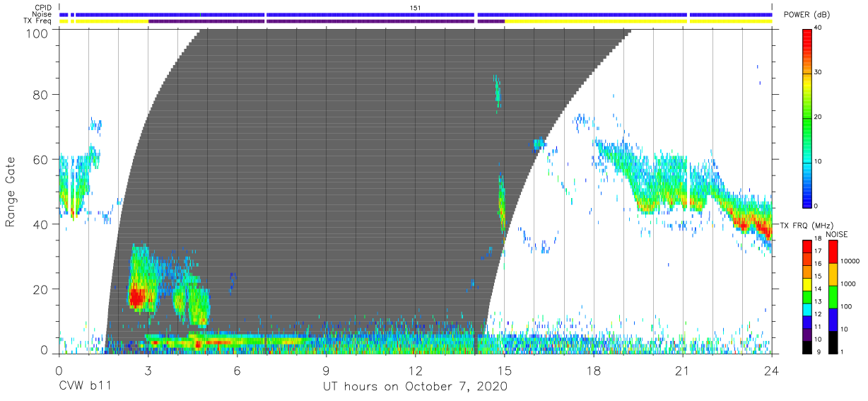Click the CVW b11 radar beam label
The width and height of the screenshot is (868, 401).
(84, 387)
